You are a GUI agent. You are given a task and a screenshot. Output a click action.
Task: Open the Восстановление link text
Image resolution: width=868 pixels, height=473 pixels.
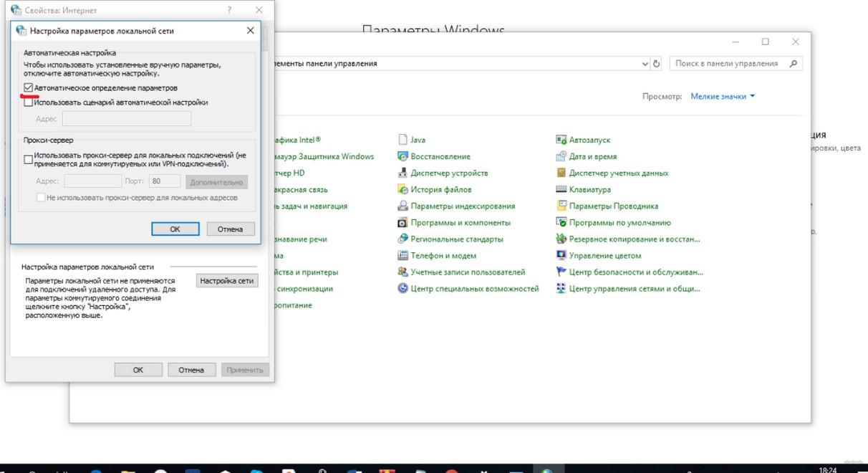[x=440, y=156]
